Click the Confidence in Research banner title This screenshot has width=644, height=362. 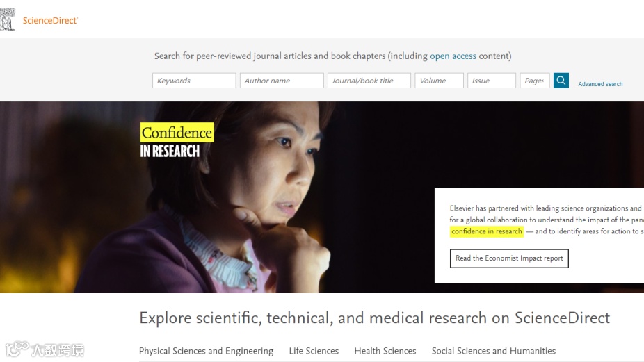pyautogui.click(x=177, y=141)
